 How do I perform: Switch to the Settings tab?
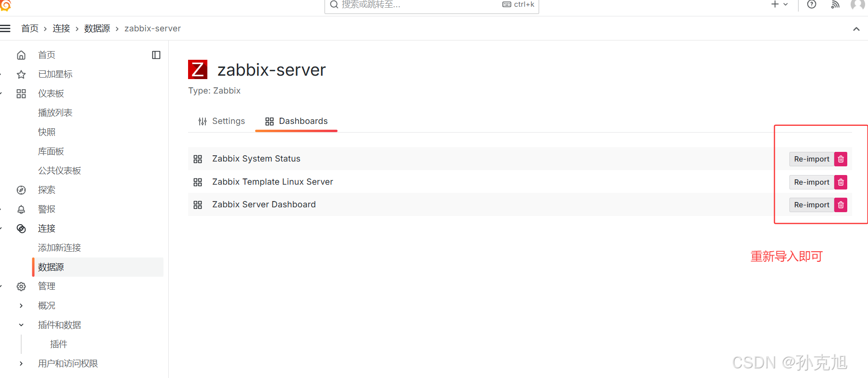[x=221, y=121]
